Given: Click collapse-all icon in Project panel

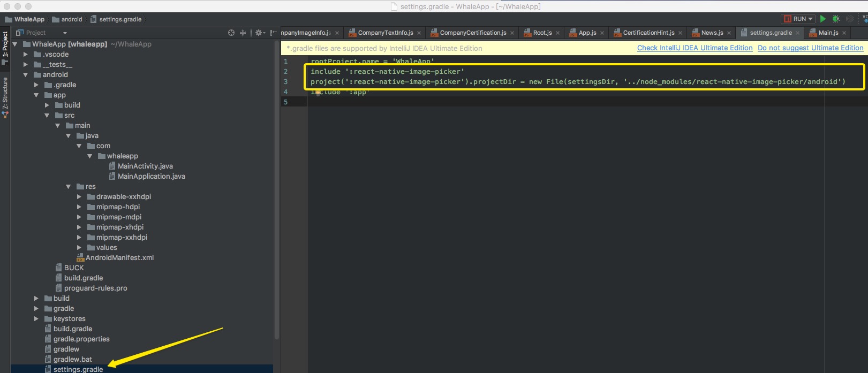Looking at the screenshot, I should [243, 33].
